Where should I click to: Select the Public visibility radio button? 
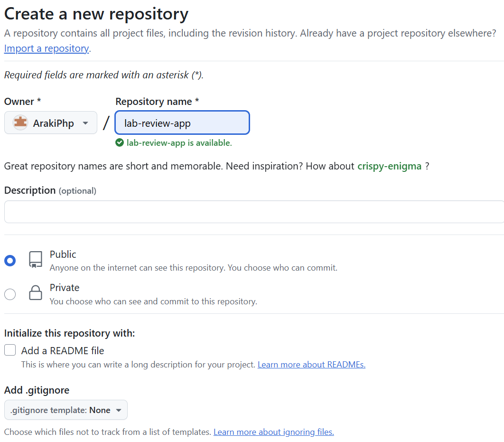click(10, 261)
